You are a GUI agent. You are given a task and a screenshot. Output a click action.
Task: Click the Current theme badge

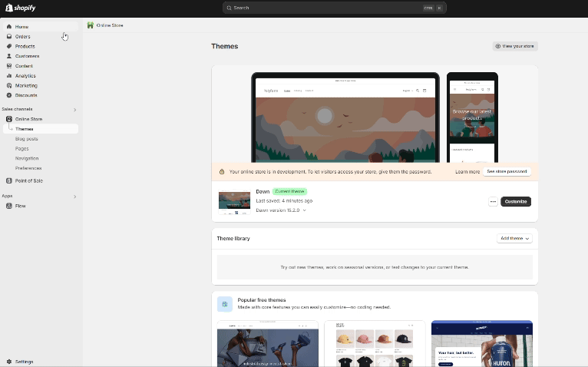(x=289, y=191)
